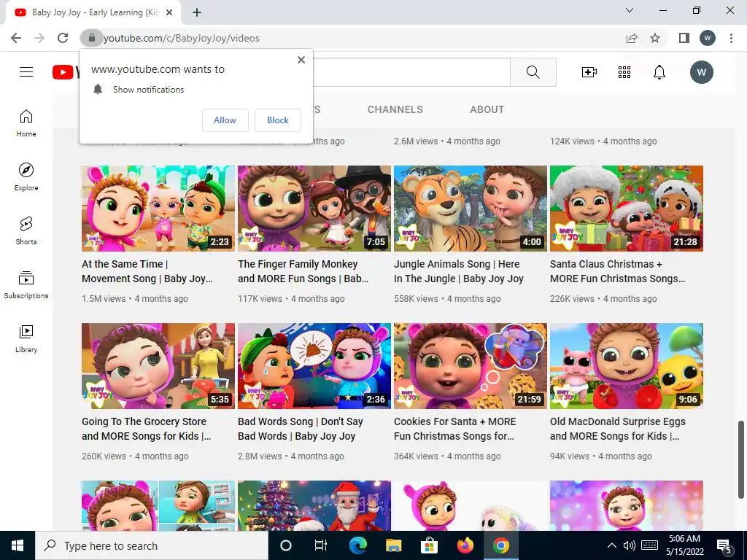Click title 'The Finger Family Monkey and MORE'
747x560 pixels.
pos(303,271)
